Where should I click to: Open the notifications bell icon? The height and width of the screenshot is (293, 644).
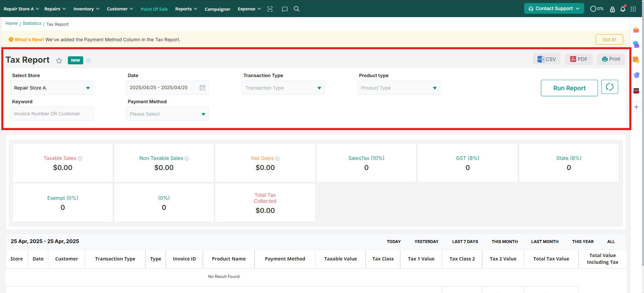point(623,9)
